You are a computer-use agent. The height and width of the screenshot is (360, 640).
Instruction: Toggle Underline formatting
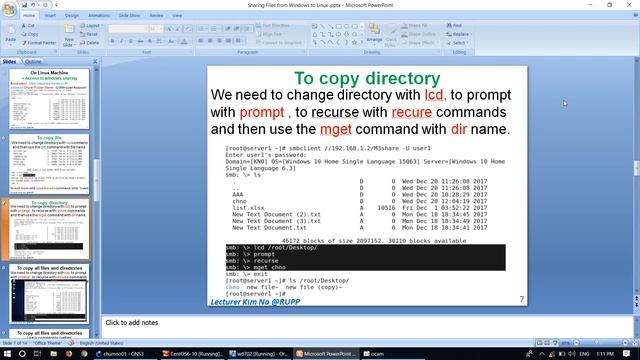pos(131,41)
